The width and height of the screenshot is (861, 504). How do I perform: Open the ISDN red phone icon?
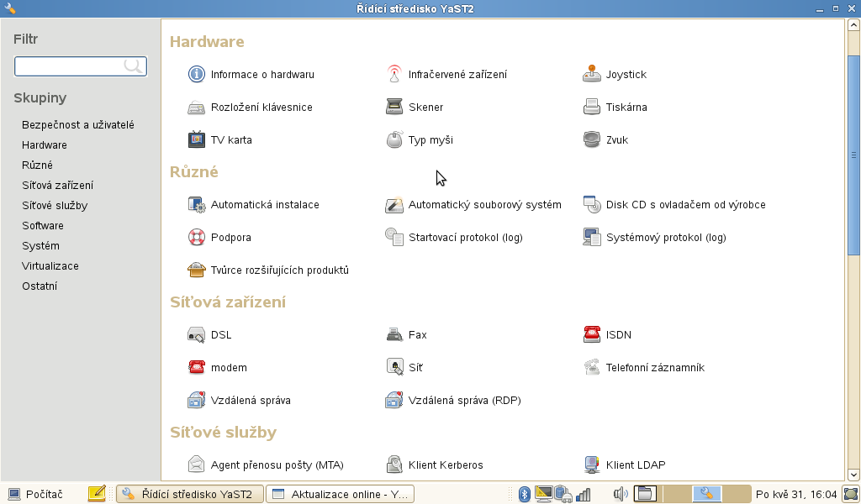click(x=592, y=334)
